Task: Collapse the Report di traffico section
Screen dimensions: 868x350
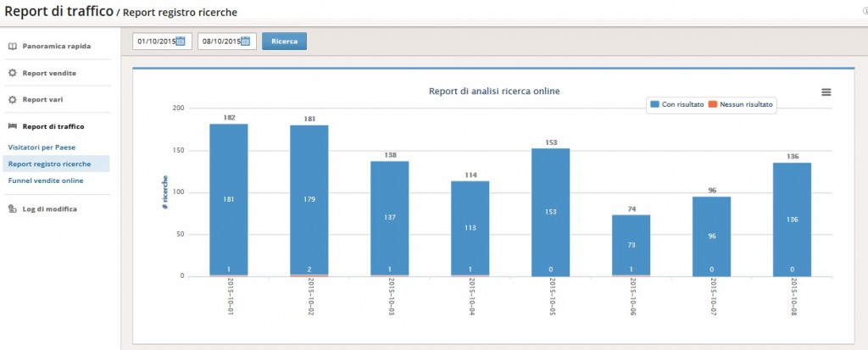Action: tap(53, 126)
